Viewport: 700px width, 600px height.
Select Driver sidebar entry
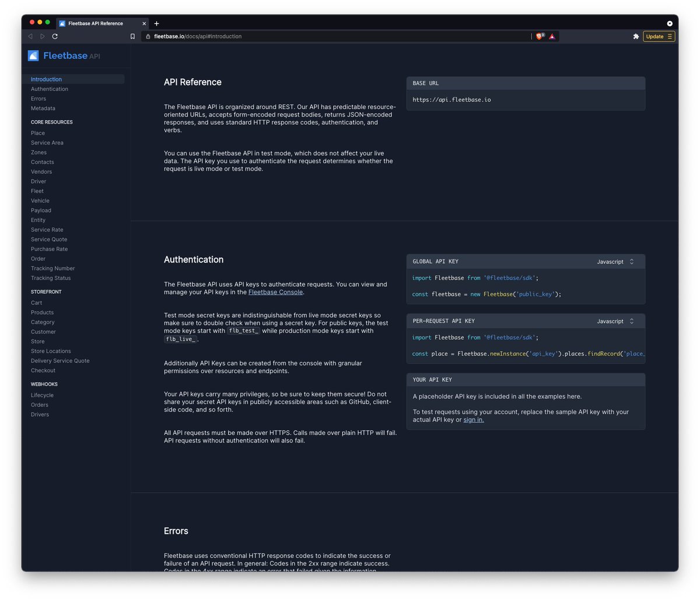(x=38, y=181)
